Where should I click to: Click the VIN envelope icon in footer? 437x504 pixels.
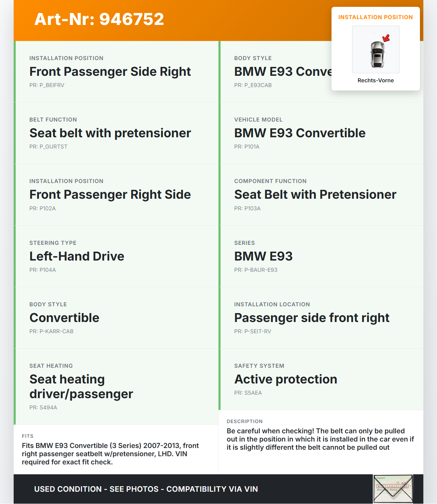click(393, 489)
